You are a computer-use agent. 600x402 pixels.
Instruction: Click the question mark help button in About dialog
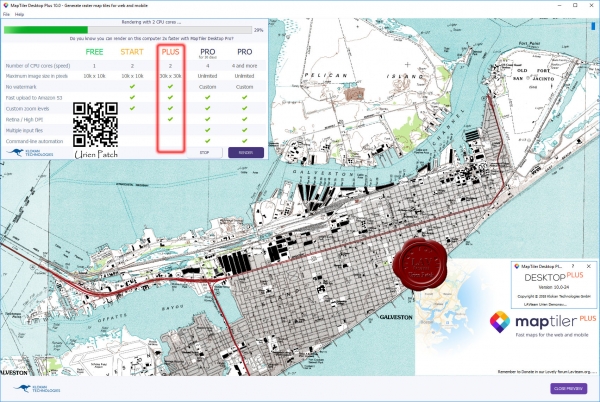point(573,266)
